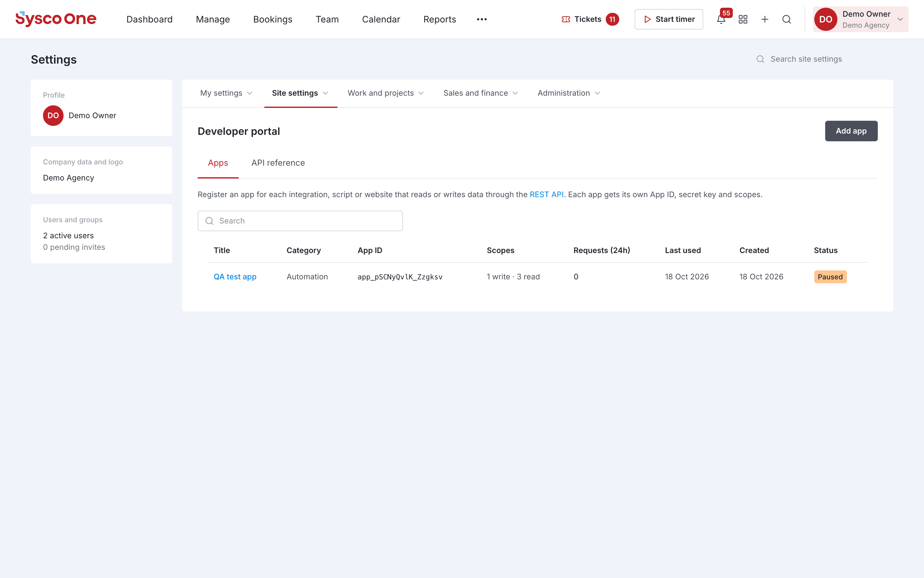Expand Work and projects dropdown
924x578 pixels.
pos(386,93)
